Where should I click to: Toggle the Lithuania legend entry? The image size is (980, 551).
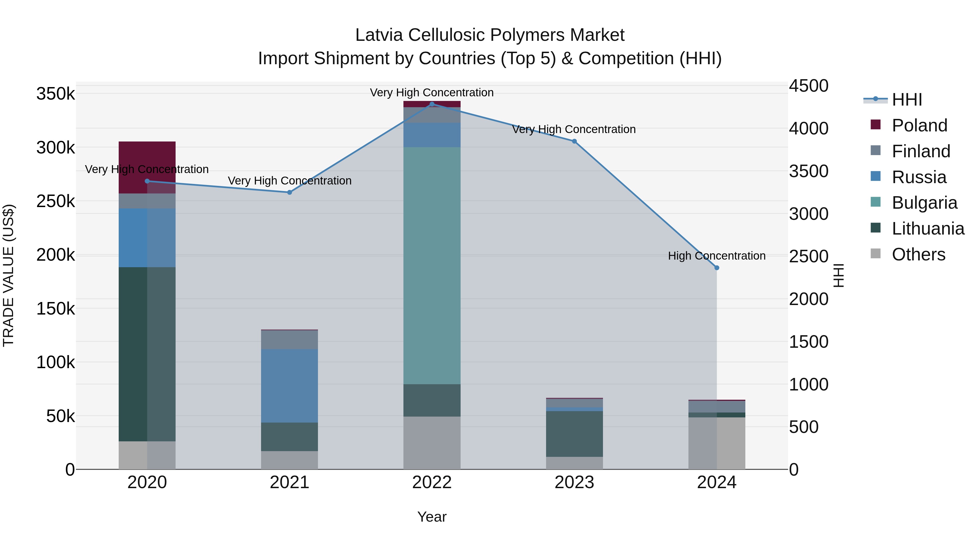[x=918, y=229]
